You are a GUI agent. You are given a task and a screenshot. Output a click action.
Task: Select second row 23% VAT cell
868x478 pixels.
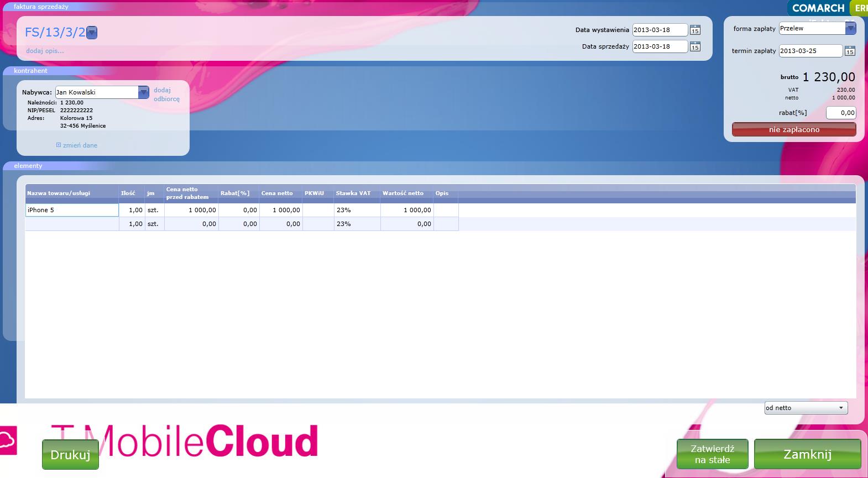point(357,224)
